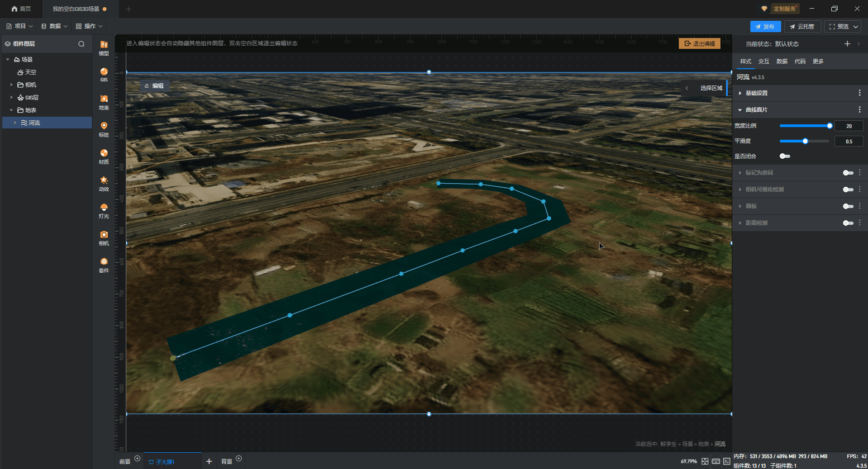Open the 材质 material panel
The width and height of the screenshot is (868, 469).
click(104, 156)
